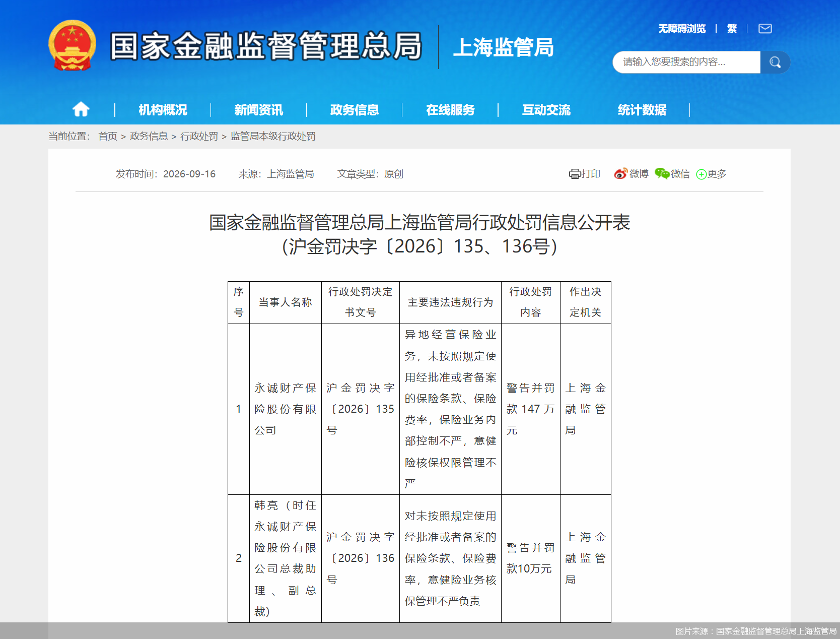Click 打印 text label
This screenshot has height=639, width=840.
[591, 174]
